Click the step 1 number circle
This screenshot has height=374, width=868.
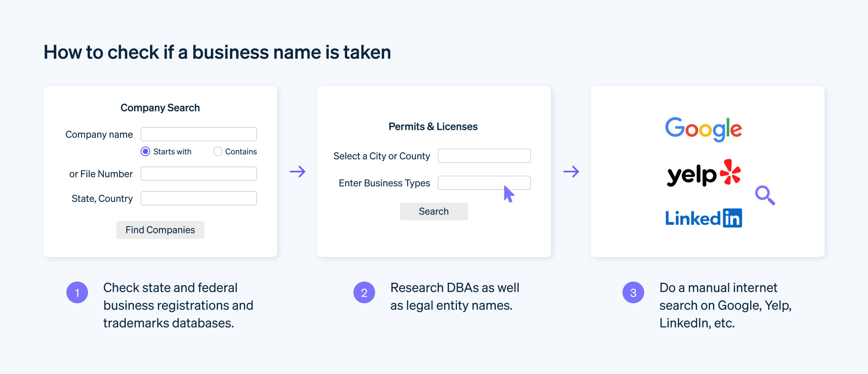[77, 292]
